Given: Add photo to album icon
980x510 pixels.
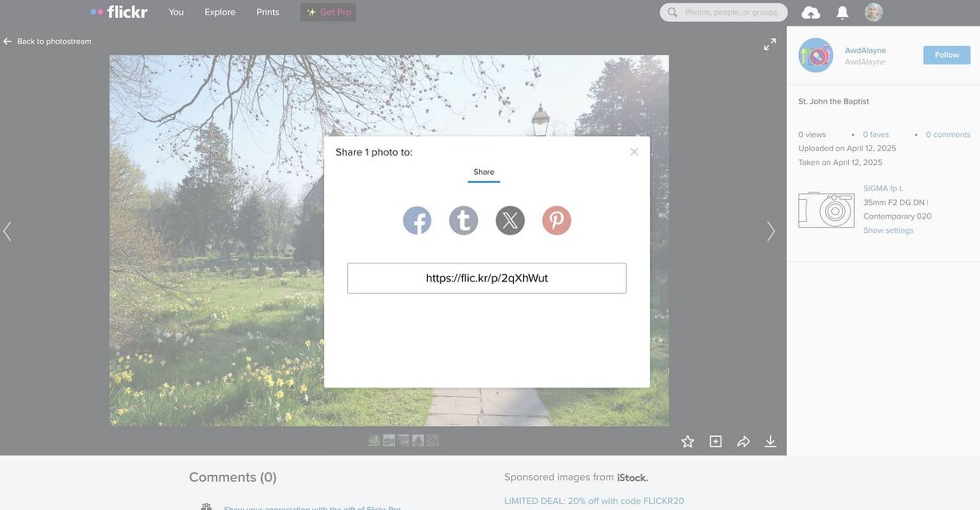Looking at the screenshot, I should 715,441.
